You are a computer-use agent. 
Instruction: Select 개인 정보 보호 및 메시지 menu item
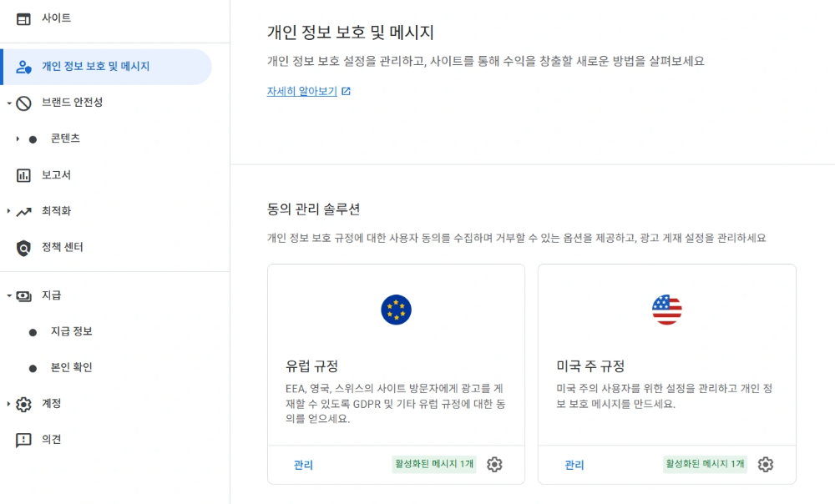(x=95, y=67)
